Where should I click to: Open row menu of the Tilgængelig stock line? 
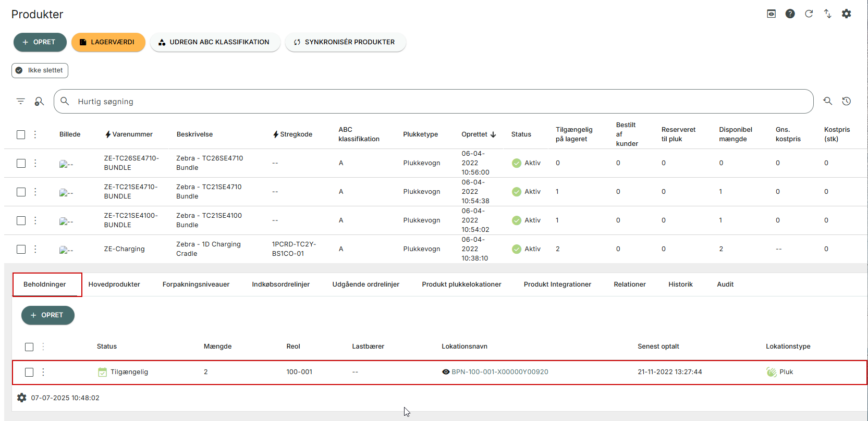pos(43,372)
